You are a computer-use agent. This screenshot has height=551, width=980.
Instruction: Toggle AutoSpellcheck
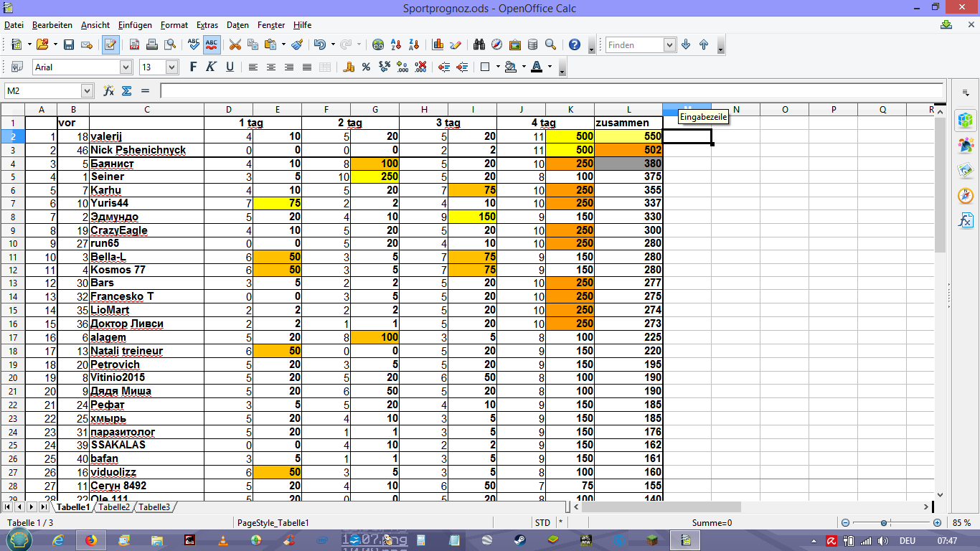211,44
